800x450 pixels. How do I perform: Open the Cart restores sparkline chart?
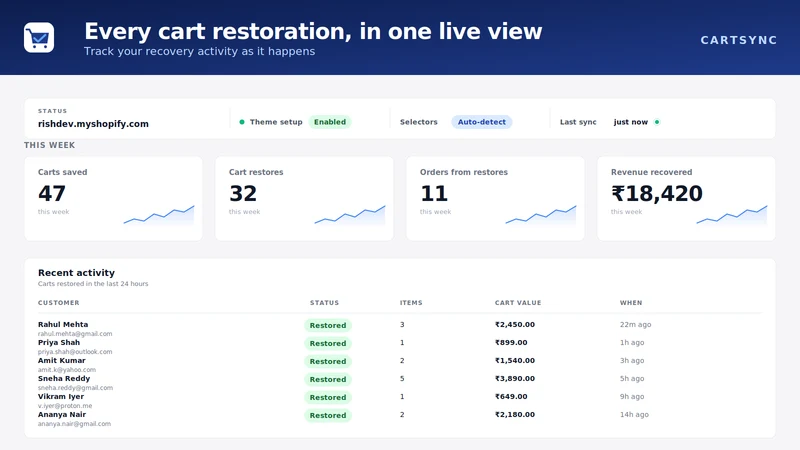[349, 215]
